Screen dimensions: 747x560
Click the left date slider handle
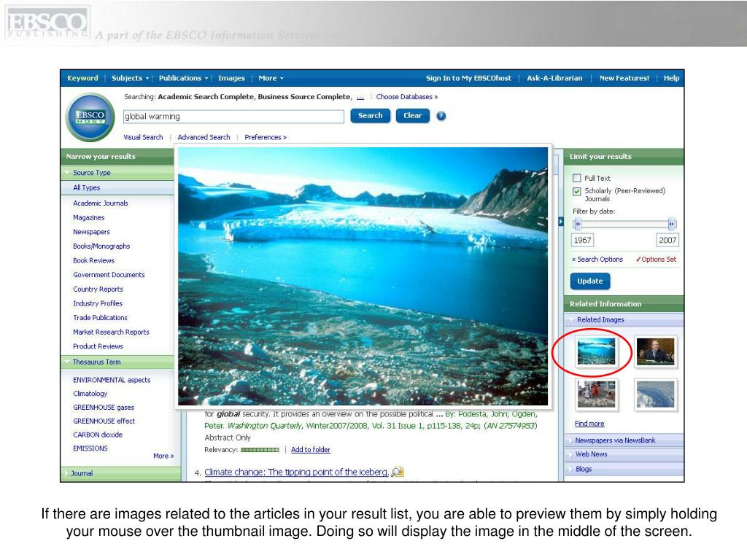pyautogui.click(x=578, y=224)
